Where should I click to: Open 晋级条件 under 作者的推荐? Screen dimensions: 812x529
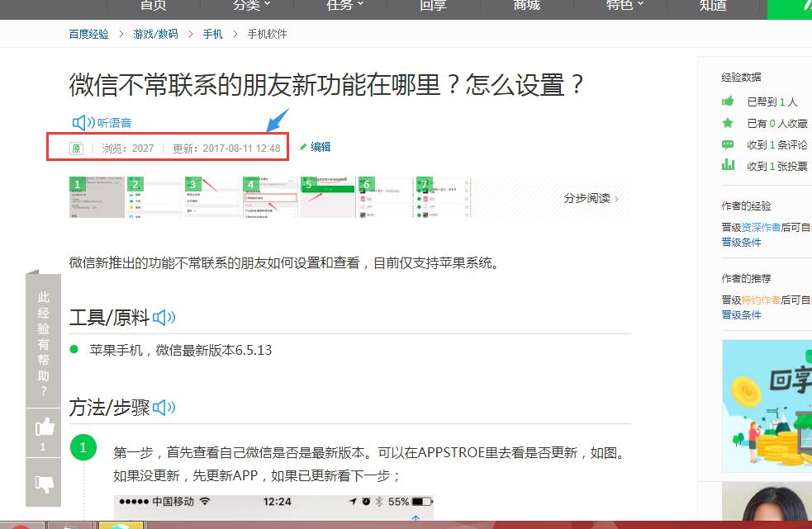pos(741,314)
